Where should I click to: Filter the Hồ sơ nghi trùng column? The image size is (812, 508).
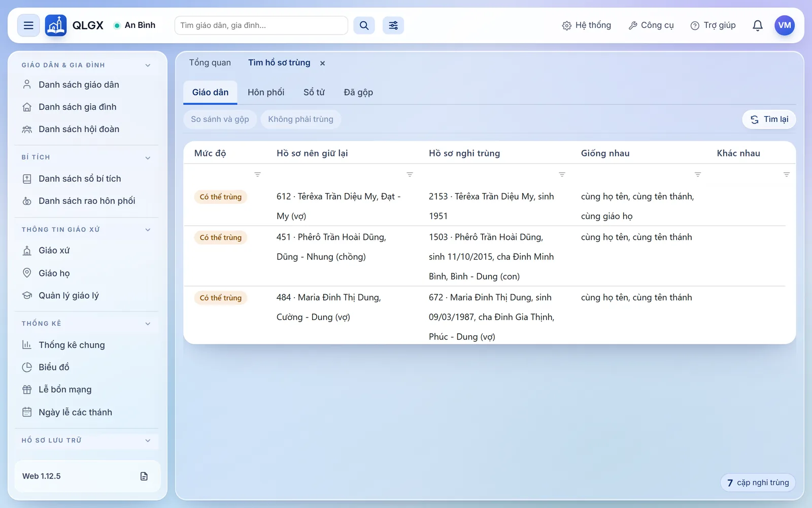coord(562,174)
